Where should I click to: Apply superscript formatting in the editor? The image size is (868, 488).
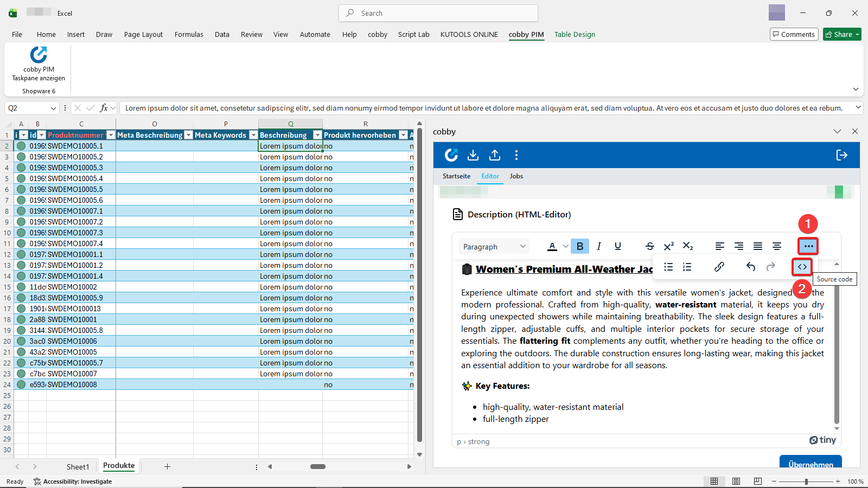pyautogui.click(x=668, y=246)
